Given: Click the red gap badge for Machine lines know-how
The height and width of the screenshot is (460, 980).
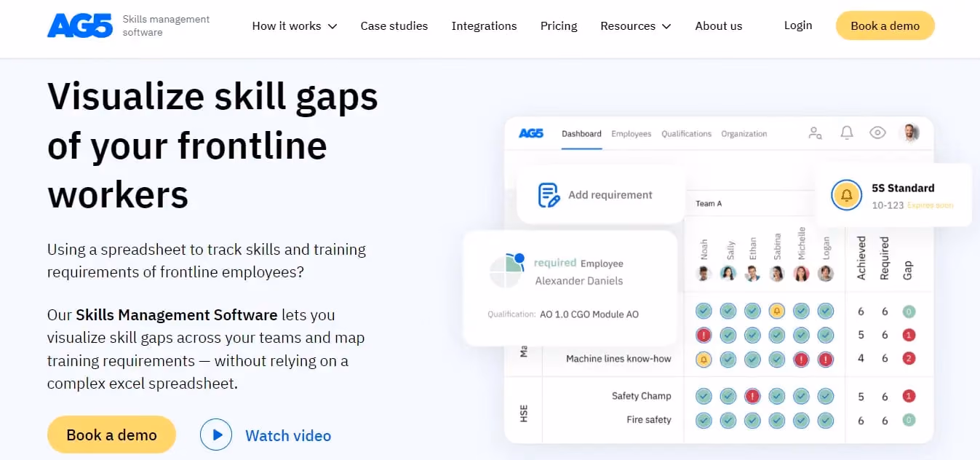Looking at the screenshot, I should pyautogui.click(x=908, y=358).
